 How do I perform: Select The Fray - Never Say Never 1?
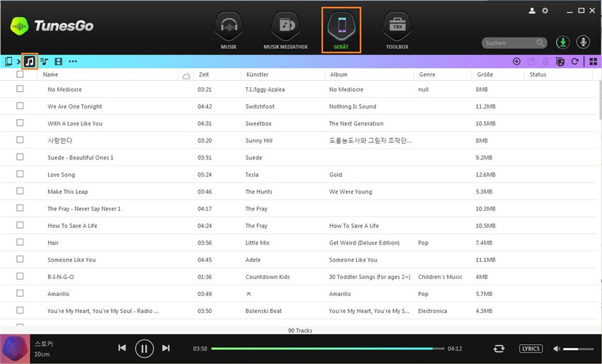pyautogui.click(x=84, y=209)
